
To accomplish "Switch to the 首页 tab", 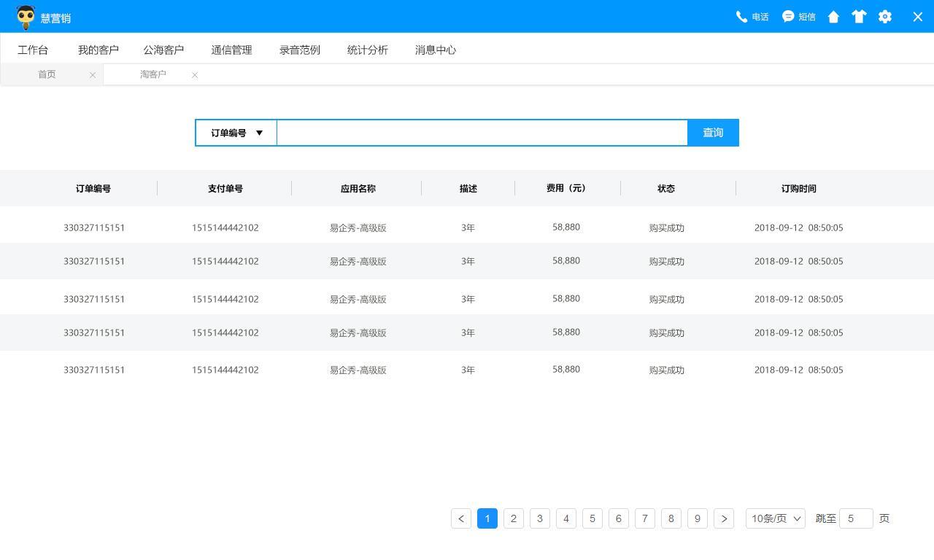I will (47, 74).
